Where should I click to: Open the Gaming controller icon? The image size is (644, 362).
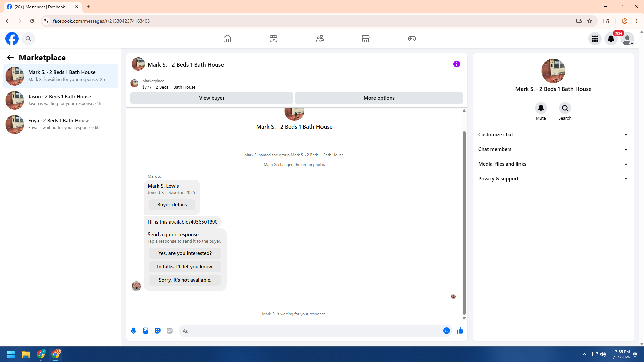pyautogui.click(x=412, y=39)
